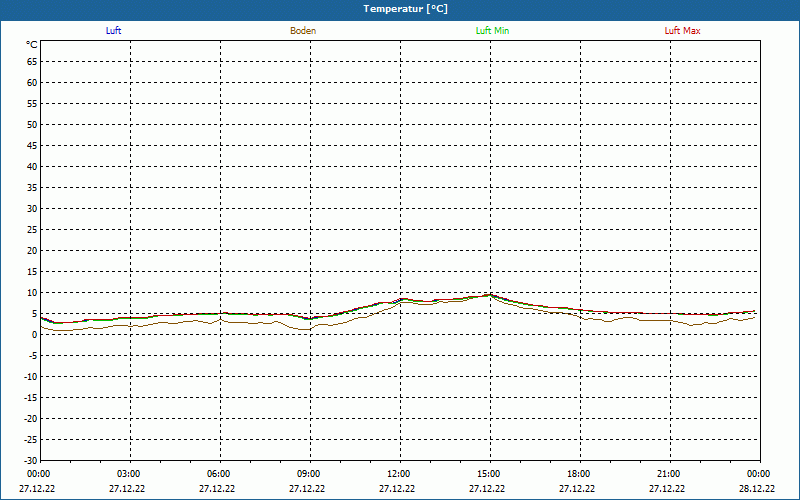800x500 pixels.
Task: Click the 12:00 time axis label
Action: (398, 474)
